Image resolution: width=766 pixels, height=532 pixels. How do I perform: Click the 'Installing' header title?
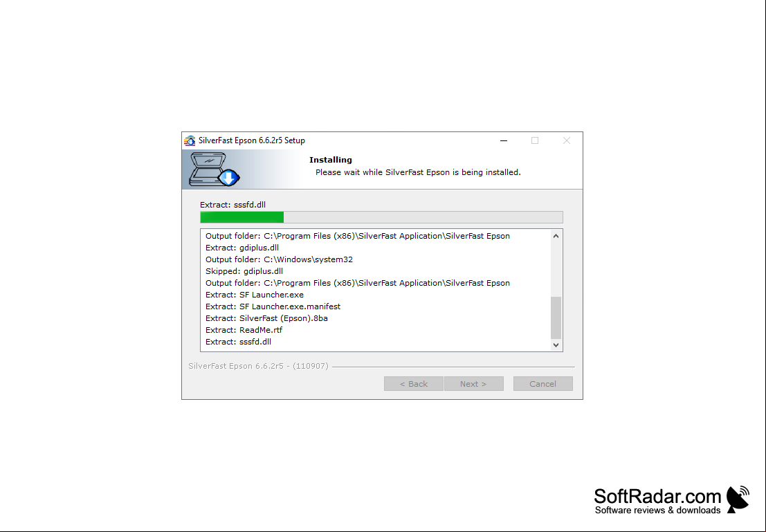tap(331, 160)
